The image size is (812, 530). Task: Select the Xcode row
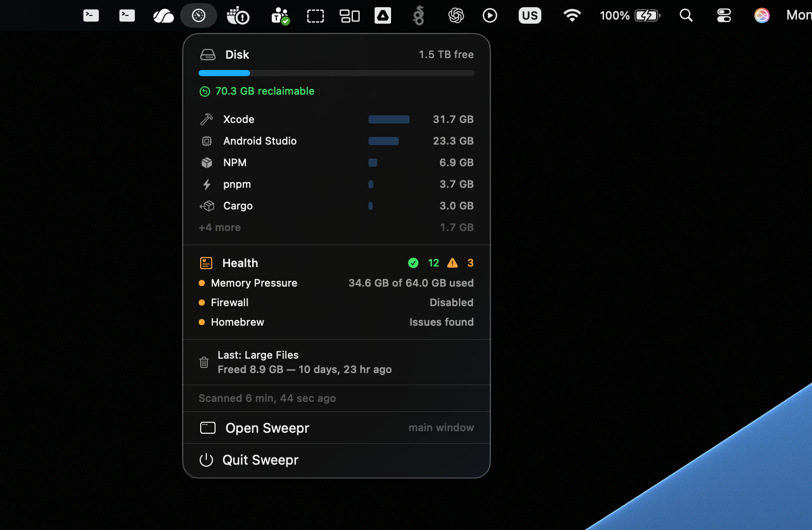click(337, 119)
